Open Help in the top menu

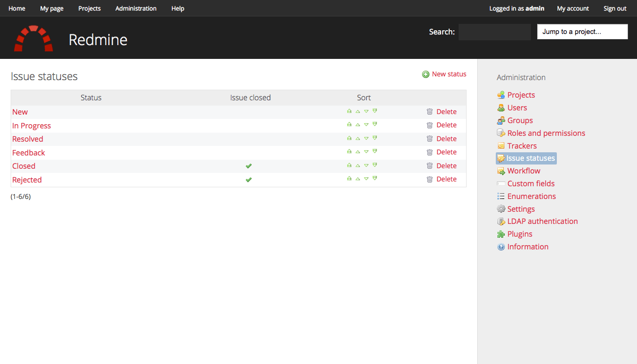(x=178, y=8)
